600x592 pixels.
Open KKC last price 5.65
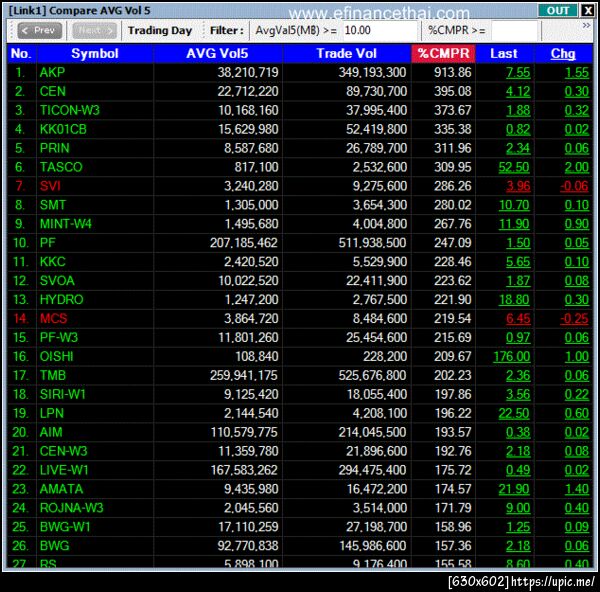[x=518, y=262]
